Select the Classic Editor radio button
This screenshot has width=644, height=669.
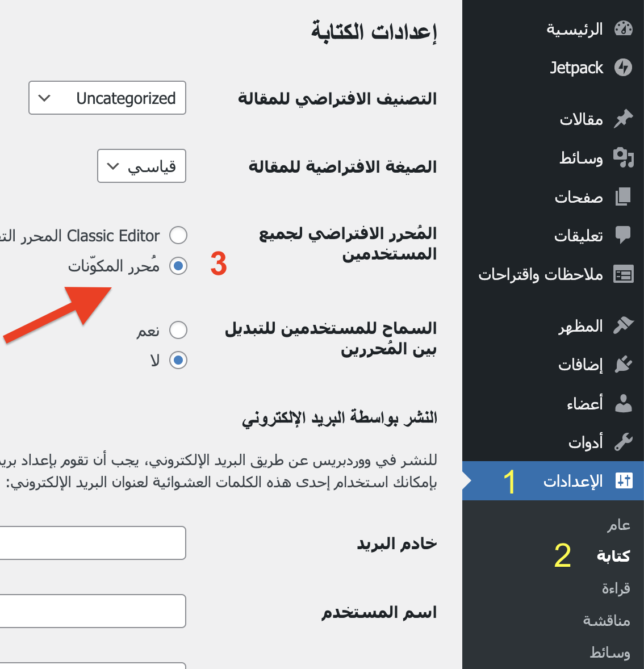pos(178,235)
